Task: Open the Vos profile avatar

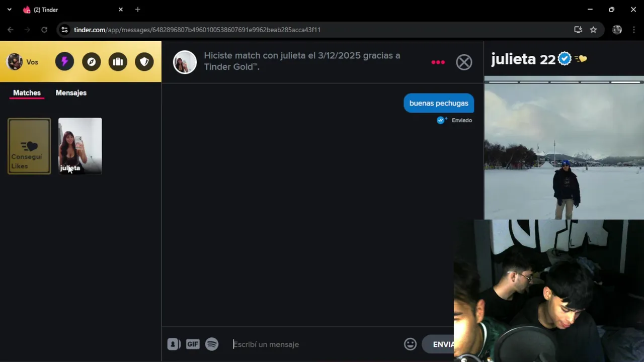Action: (15, 62)
